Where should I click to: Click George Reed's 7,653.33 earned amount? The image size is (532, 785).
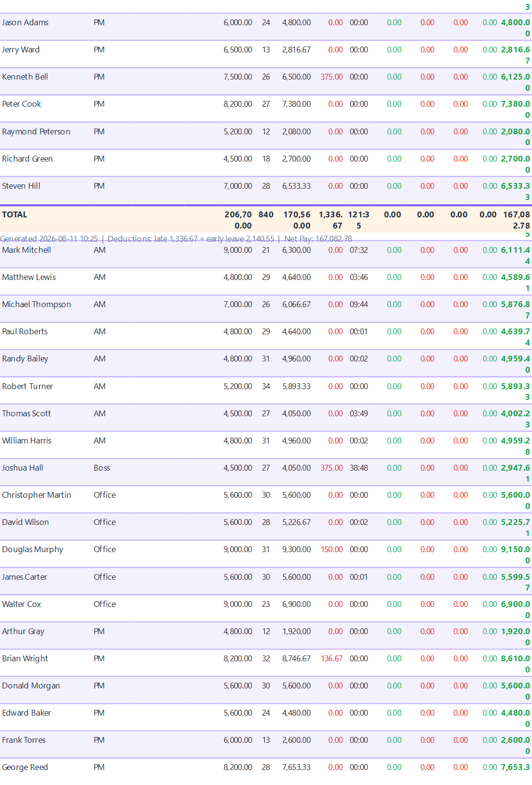coord(296,767)
